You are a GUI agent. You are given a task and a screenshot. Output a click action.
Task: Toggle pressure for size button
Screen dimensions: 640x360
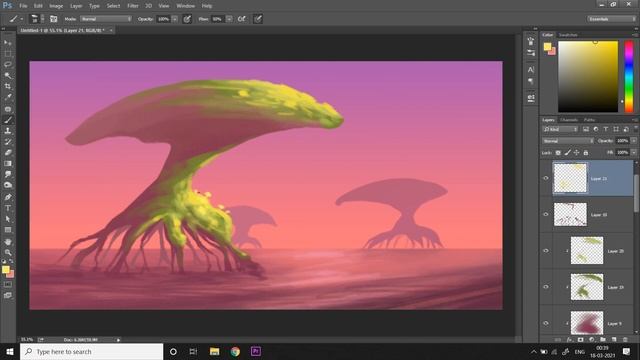click(x=258, y=19)
